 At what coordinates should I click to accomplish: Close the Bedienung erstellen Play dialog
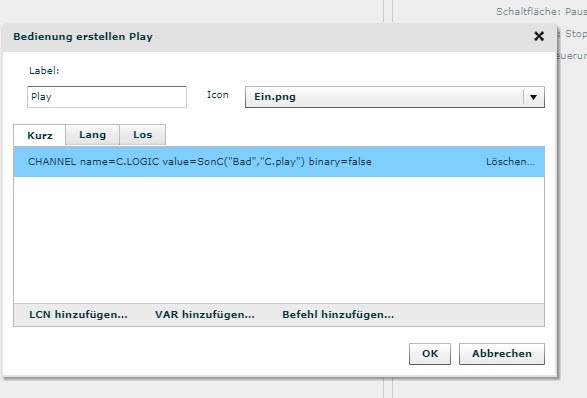[539, 36]
